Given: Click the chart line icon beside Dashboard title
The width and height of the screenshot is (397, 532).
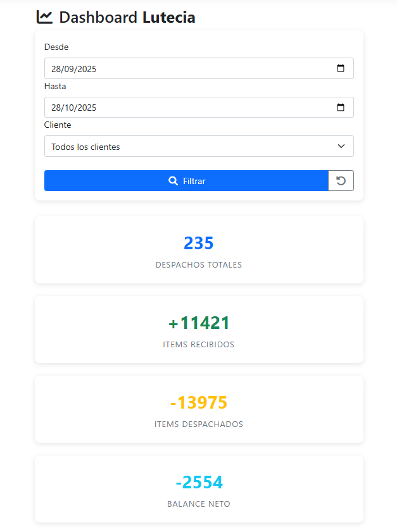Looking at the screenshot, I should point(44,17).
